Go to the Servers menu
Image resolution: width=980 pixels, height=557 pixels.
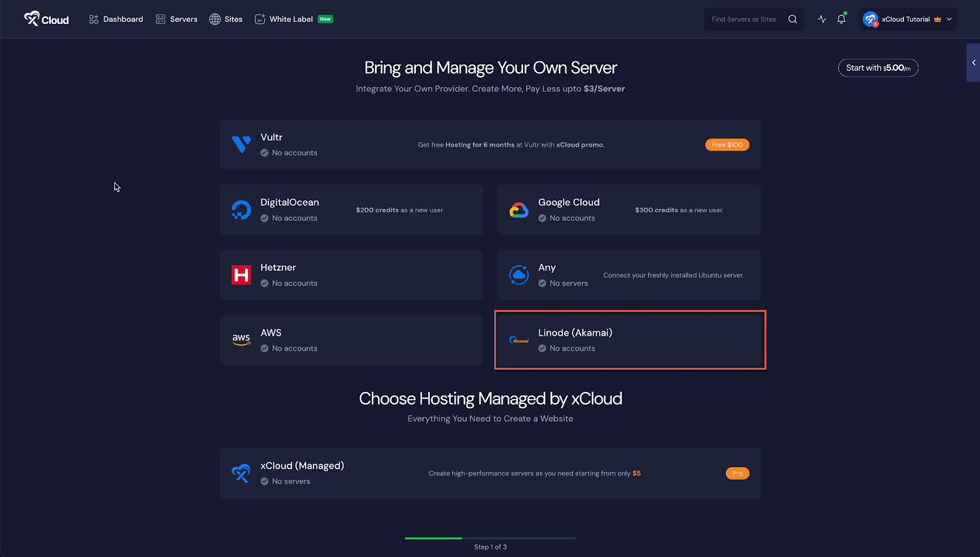[176, 19]
